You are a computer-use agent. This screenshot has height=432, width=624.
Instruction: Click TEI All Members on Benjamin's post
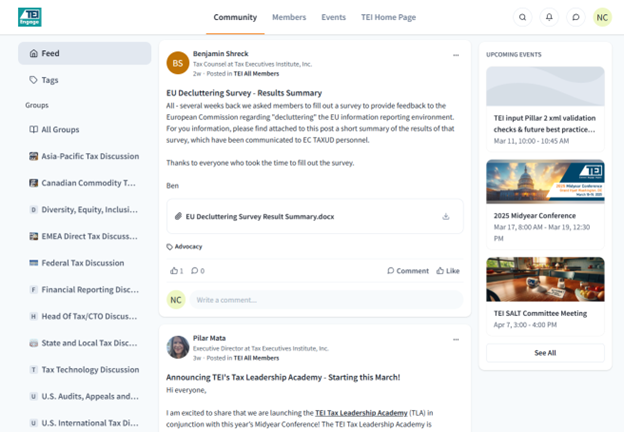[256, 74]
